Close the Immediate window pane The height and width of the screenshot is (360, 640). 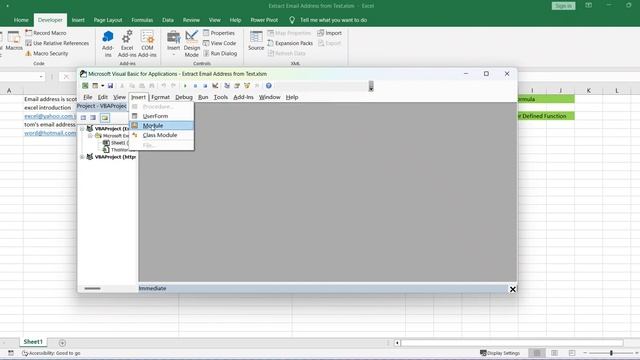(x=513, y=289)
